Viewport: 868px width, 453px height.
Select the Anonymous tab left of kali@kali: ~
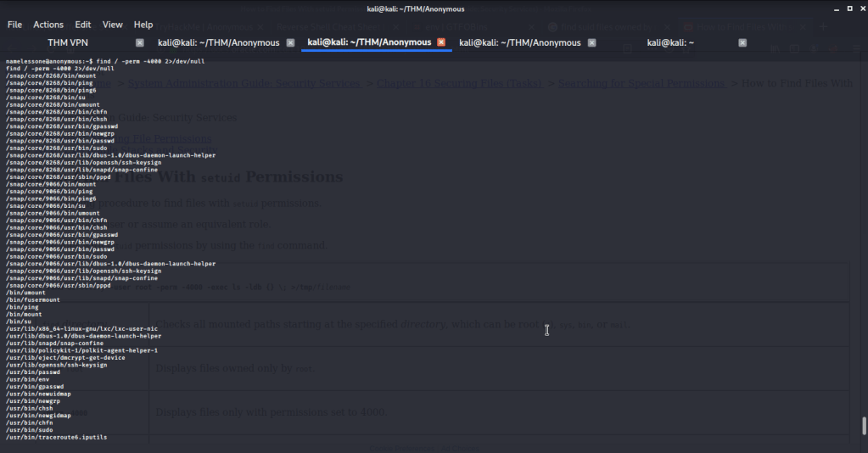(520, 42)
